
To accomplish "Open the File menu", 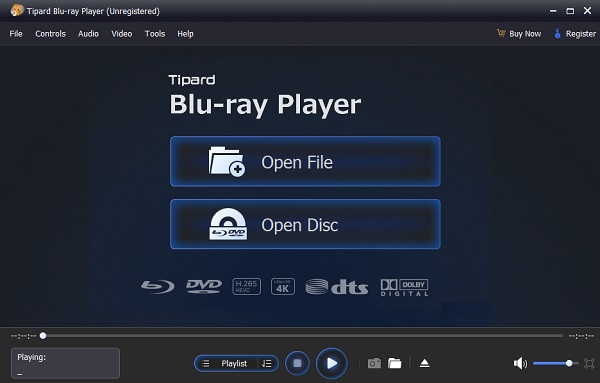I will [x=16, y=34].
